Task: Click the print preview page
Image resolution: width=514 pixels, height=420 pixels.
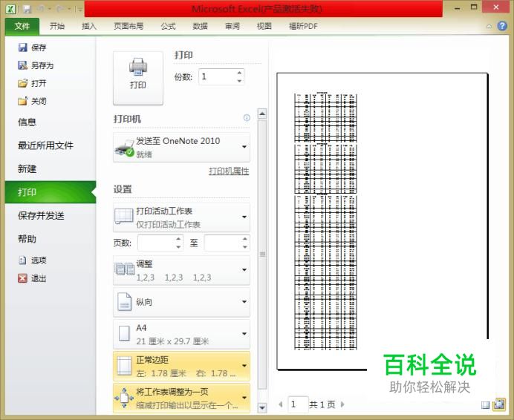Action: point(383,221)
